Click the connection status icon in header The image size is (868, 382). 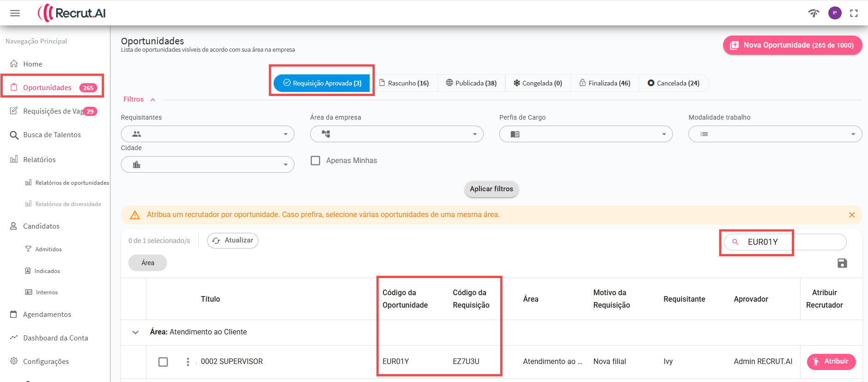pyautogui.click(x=814, y=13)
